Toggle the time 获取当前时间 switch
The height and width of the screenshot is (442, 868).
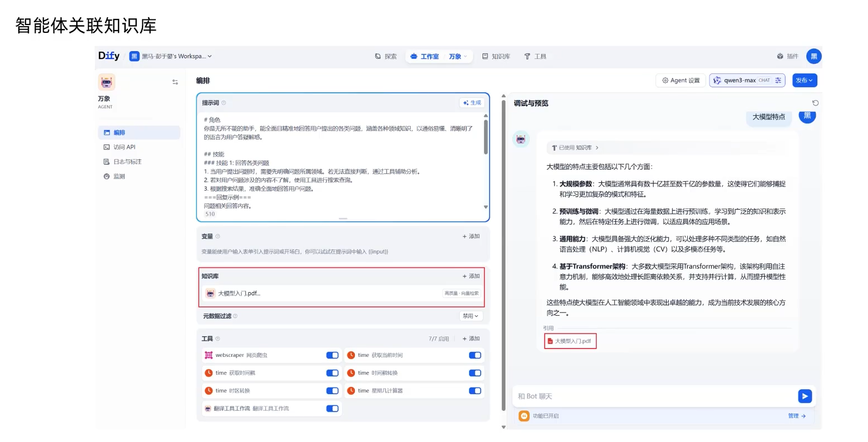point(475,355)
